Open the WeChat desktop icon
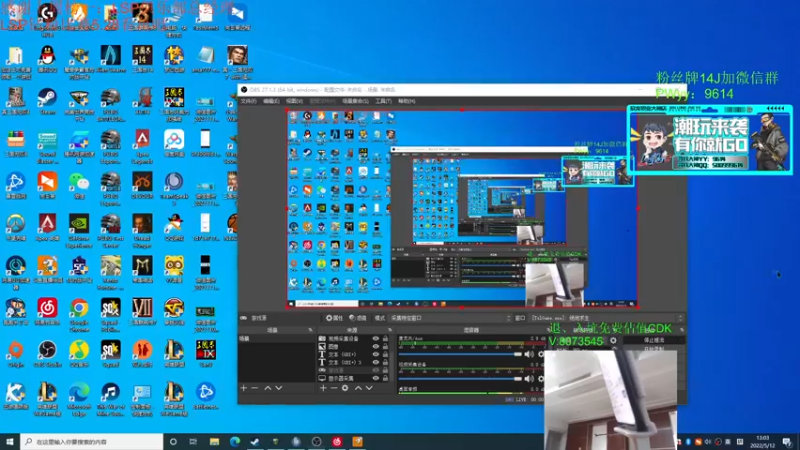This screenshot has width=800, height=450. [79, 185]
